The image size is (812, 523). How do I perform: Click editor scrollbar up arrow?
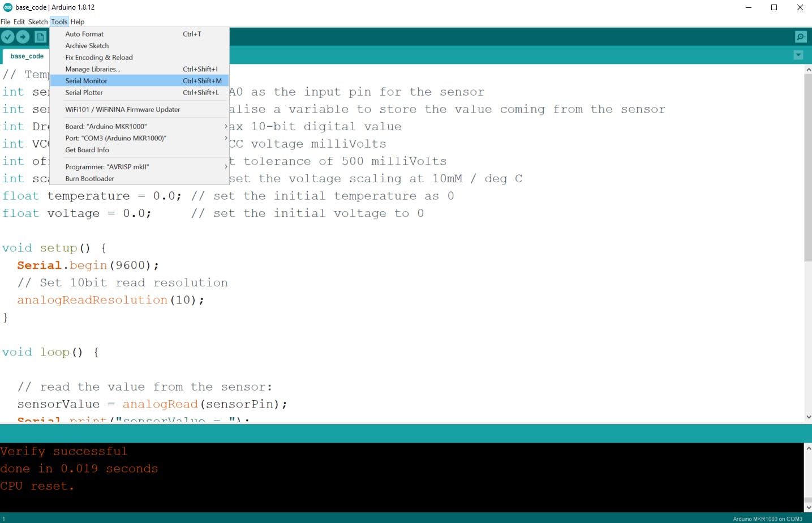click(808, 70)
